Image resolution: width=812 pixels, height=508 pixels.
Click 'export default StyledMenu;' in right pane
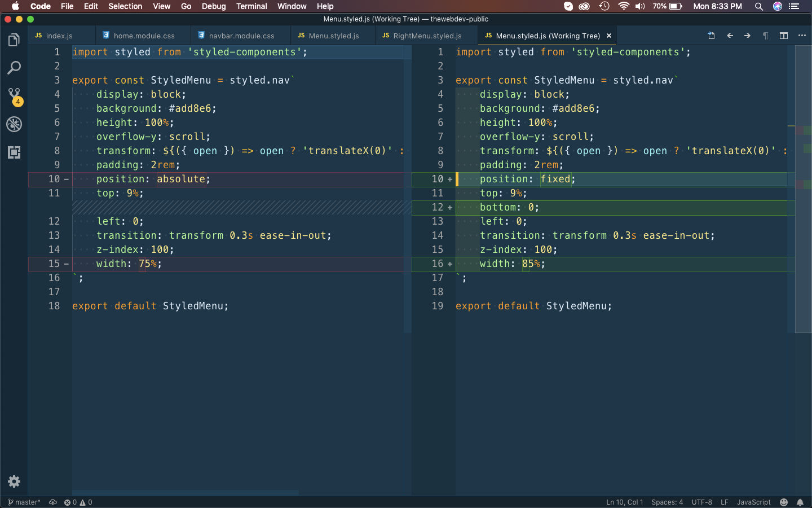[x=533, y=306]
